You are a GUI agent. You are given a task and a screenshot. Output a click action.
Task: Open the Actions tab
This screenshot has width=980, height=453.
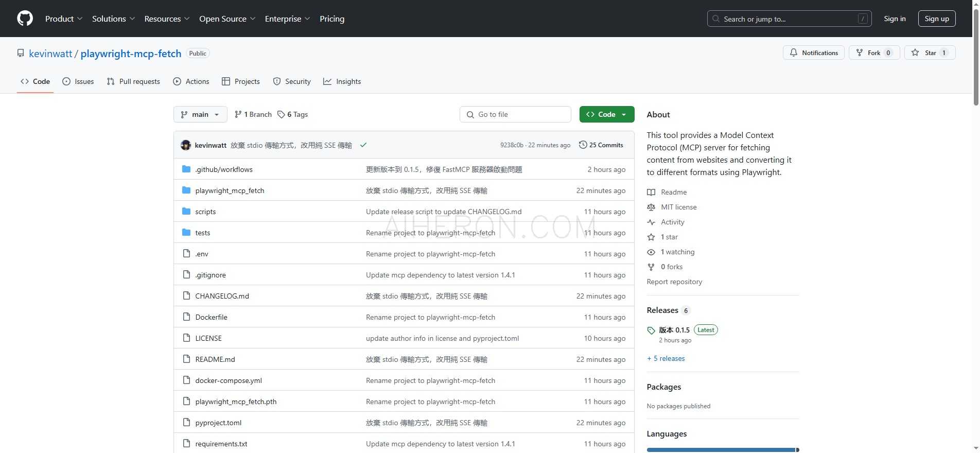tap(191, 81)
